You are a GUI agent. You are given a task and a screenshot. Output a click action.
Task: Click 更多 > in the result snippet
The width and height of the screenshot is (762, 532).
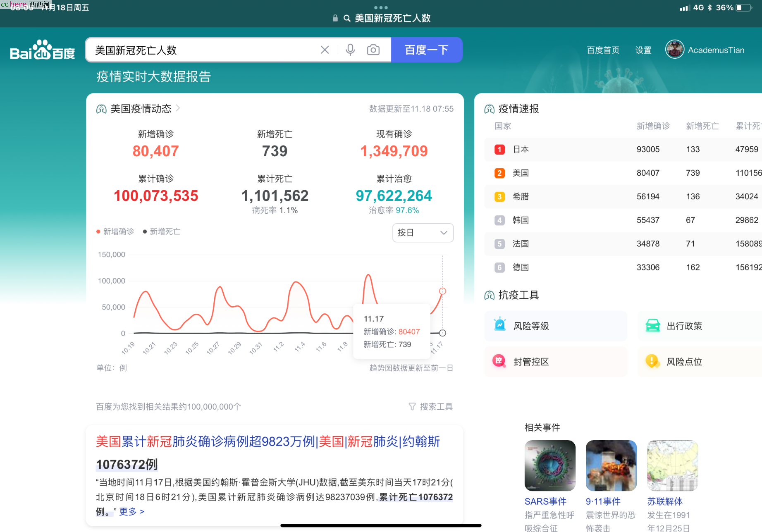[x=131, y=512]
